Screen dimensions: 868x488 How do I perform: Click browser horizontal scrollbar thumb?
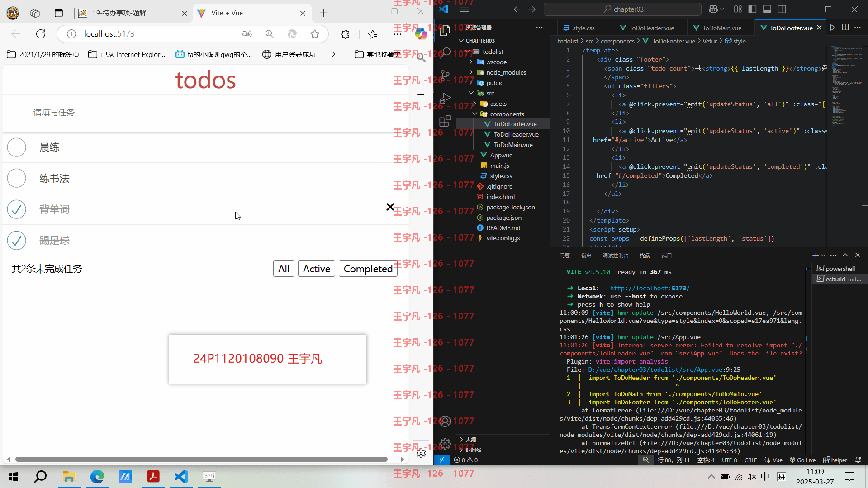(201, 459)
